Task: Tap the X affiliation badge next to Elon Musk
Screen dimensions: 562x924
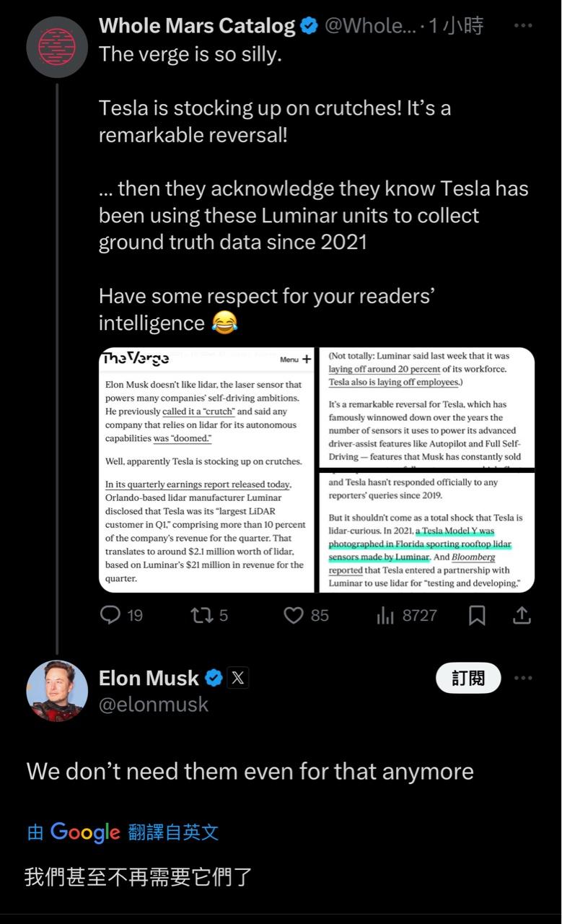Action: [238, 678]
